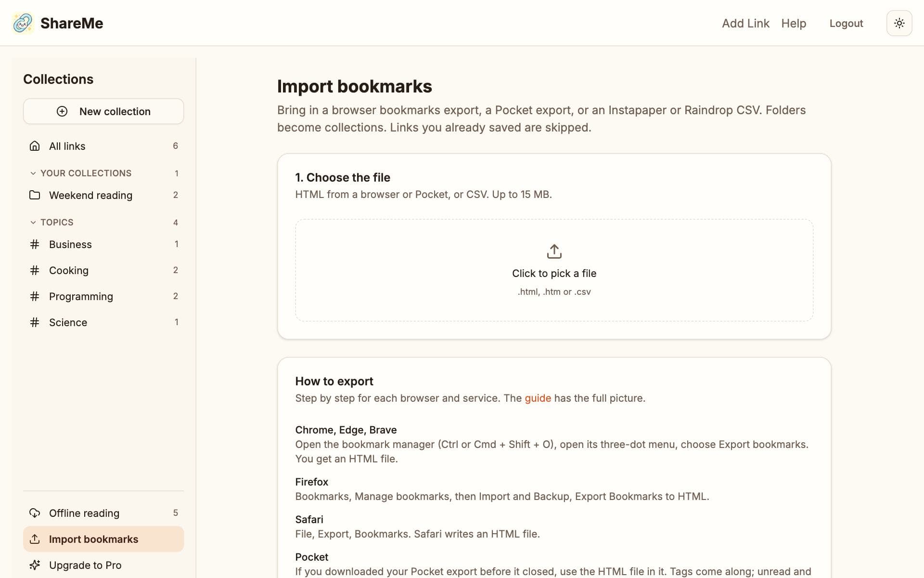Go to Offline reading
924x578 pixels.
[x=103, y=513]
